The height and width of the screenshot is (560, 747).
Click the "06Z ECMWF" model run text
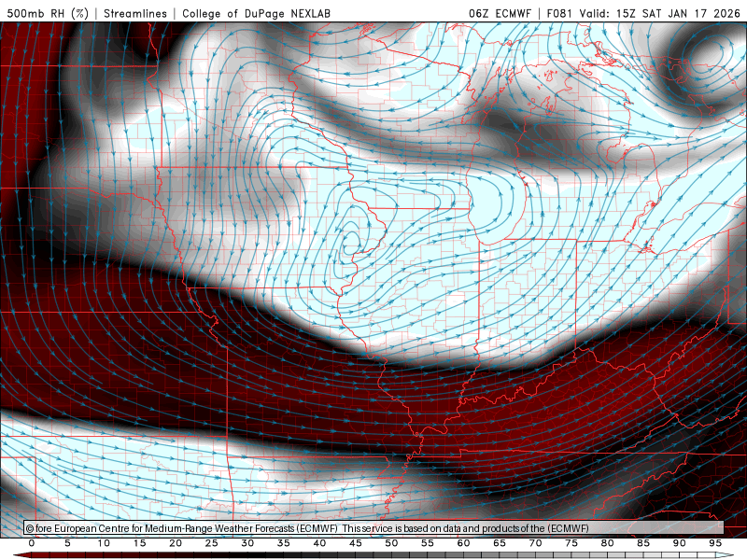pos(500,13)
